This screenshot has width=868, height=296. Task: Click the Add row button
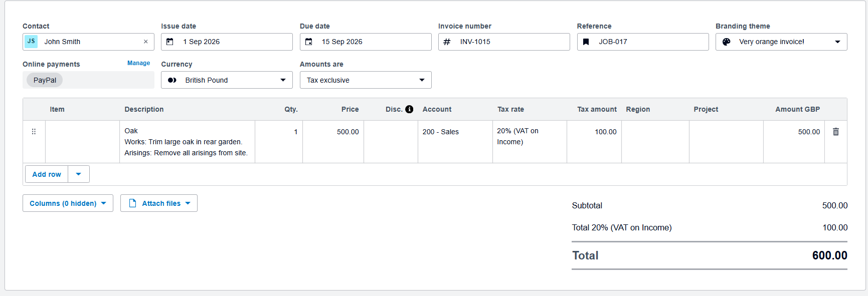click(47, 174)
